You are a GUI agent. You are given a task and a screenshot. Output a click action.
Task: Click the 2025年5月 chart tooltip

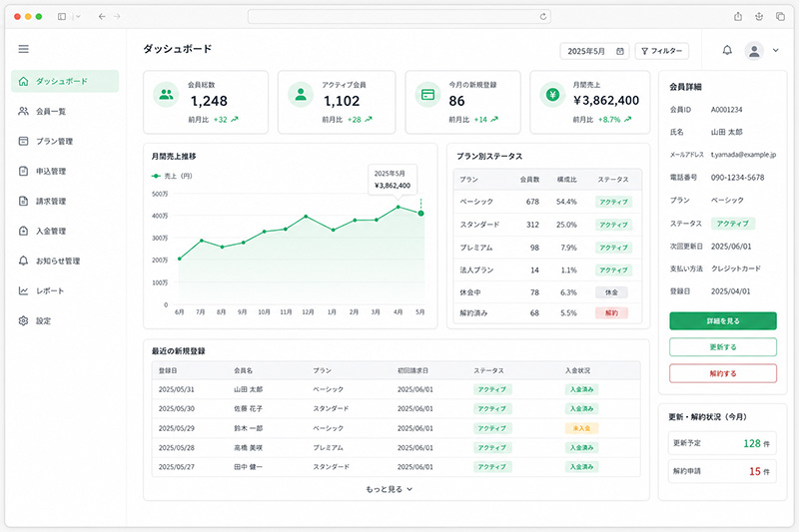[393, 180]
